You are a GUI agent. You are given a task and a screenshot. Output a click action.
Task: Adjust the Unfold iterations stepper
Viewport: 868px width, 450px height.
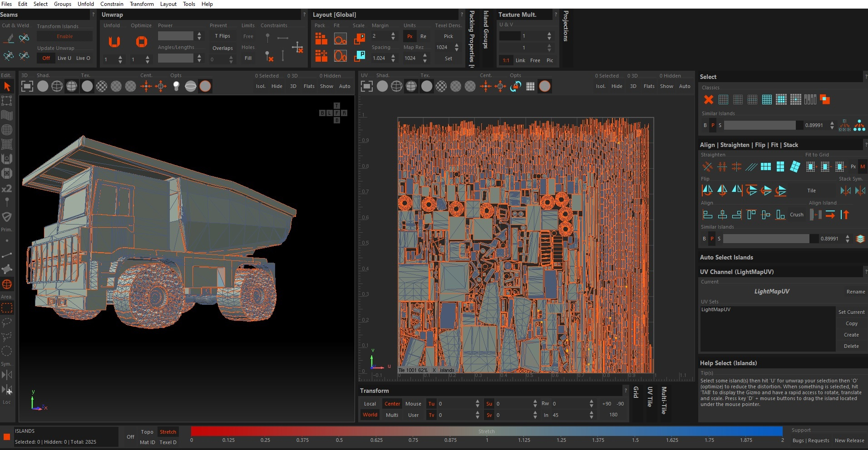point(120,59)
